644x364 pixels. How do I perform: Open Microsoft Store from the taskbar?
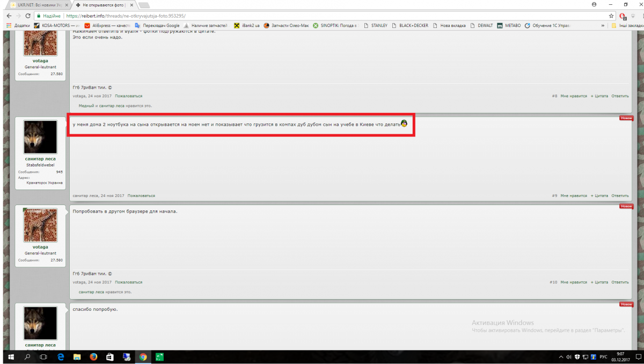[110, 356]
